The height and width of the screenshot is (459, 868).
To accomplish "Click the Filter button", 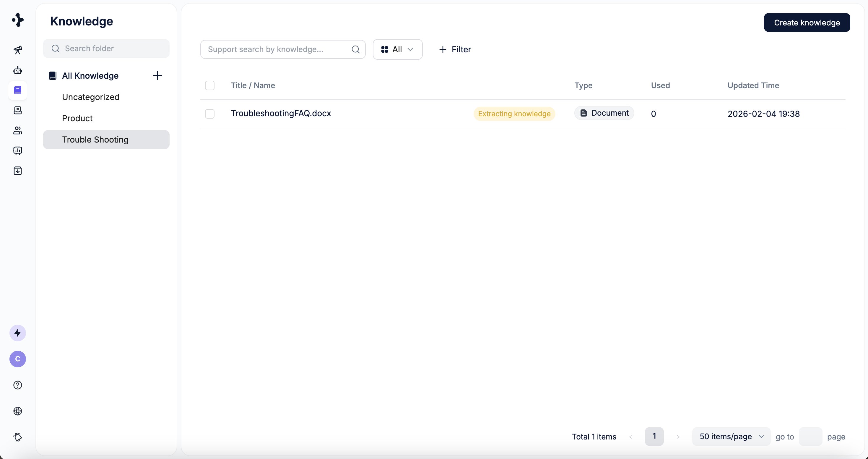I will point(455,50).
